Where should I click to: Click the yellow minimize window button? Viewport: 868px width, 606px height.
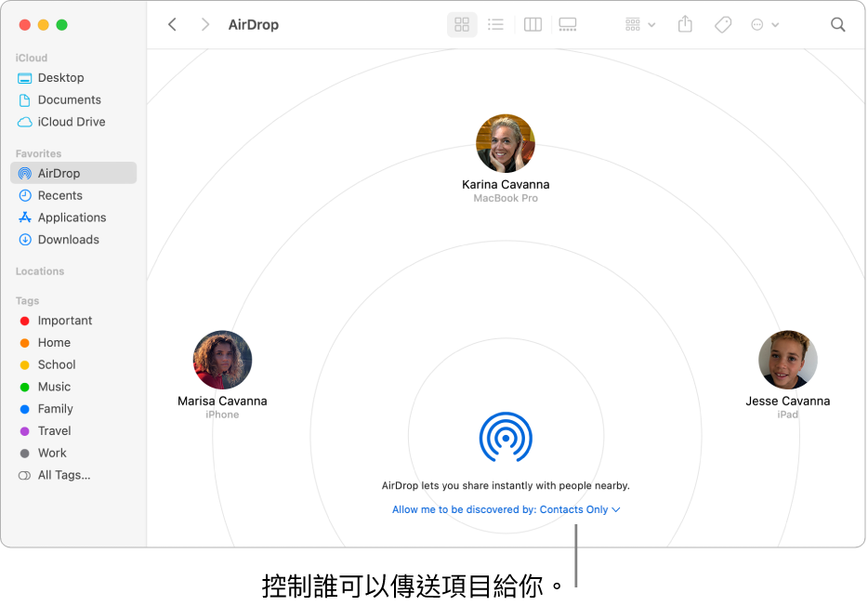click(x=43, y=25)
